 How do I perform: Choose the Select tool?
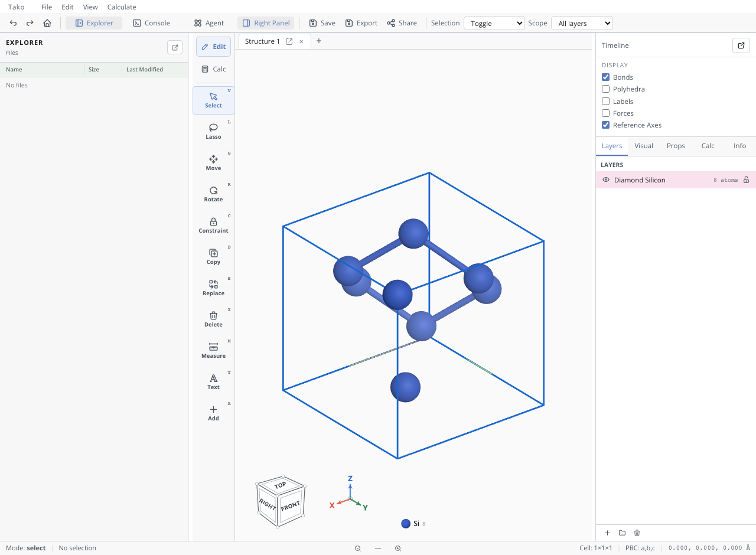point(213,100)
